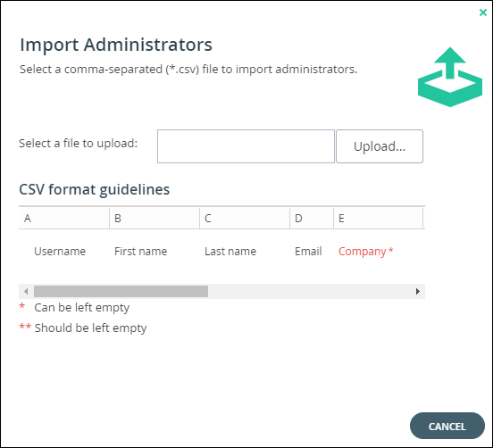Click the Email cell

point(308,252)
